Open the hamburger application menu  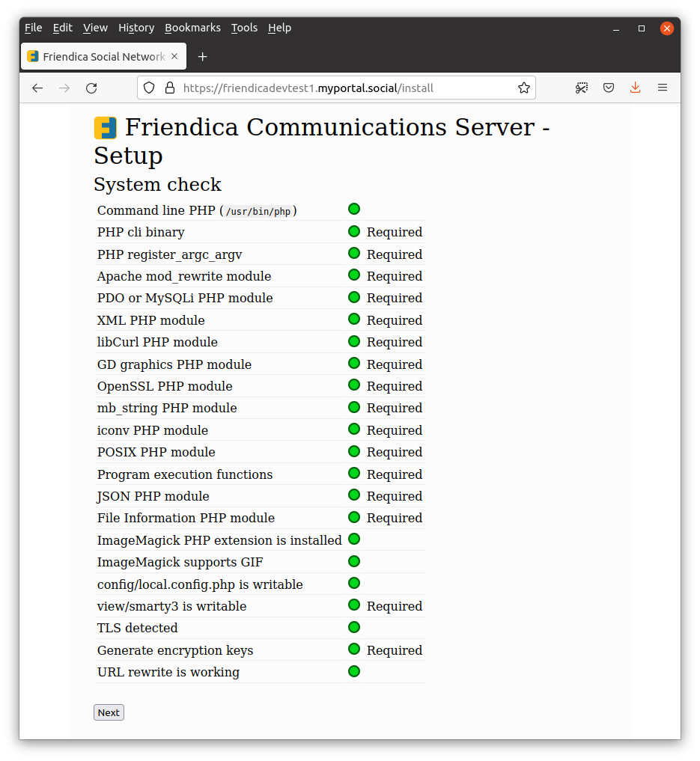663,88
